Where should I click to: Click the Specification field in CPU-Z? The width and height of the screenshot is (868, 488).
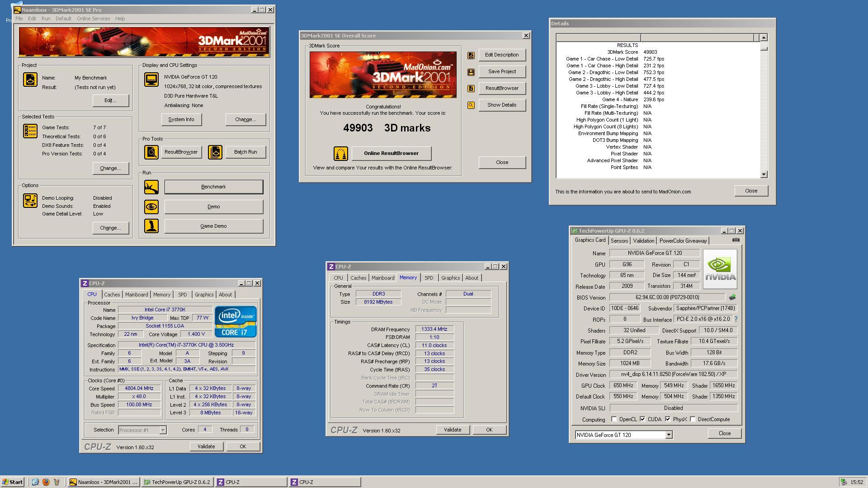coord(187,345)
